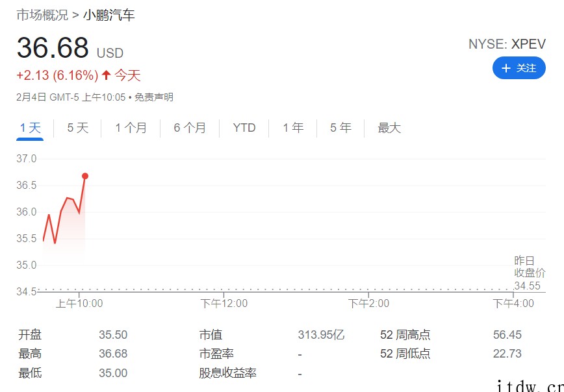
Task: Click the red current-price dot on chart
Action: 85,176
